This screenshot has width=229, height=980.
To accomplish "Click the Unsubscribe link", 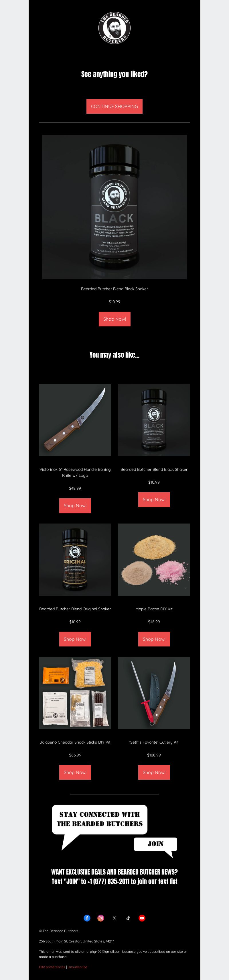I will 78,967.
